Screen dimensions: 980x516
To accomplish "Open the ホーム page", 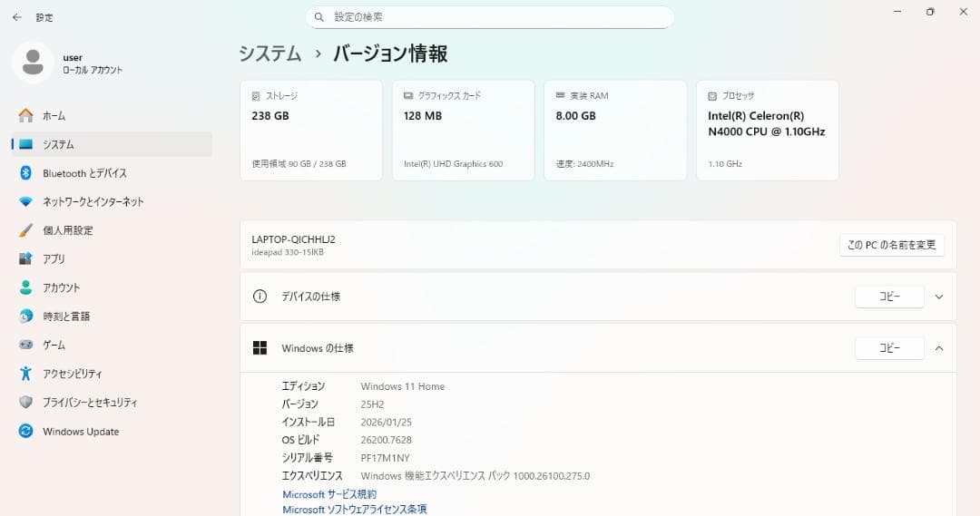I will point(113,115).
